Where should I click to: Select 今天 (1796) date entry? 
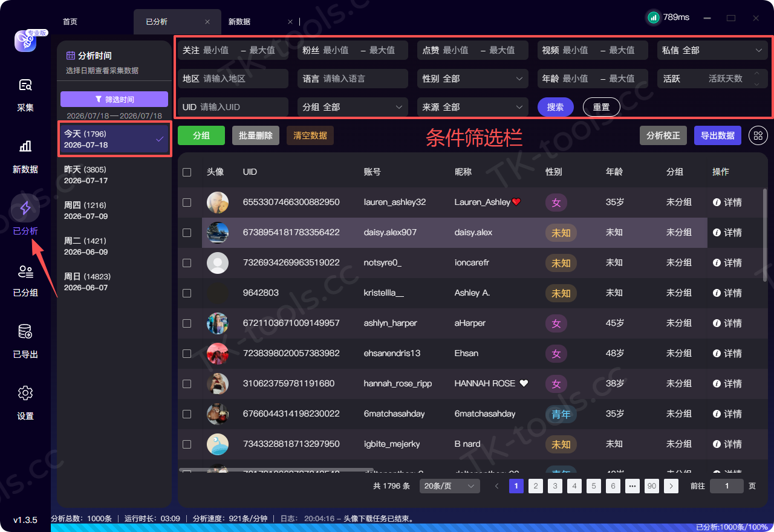pos(114,139)
